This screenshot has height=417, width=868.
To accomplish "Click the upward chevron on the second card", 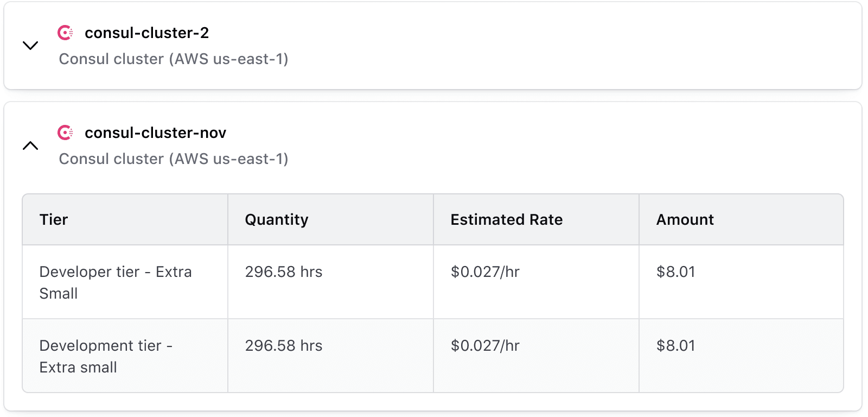I will click(x=30, y=146).
